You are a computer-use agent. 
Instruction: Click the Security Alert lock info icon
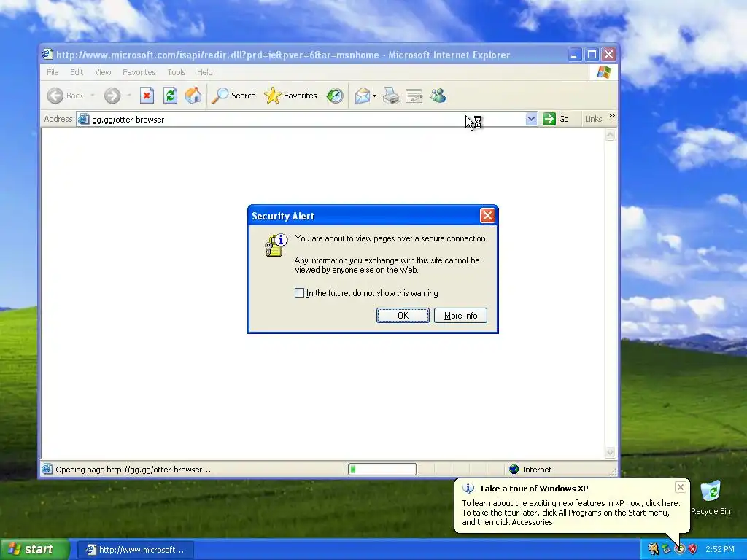[276, 245]
